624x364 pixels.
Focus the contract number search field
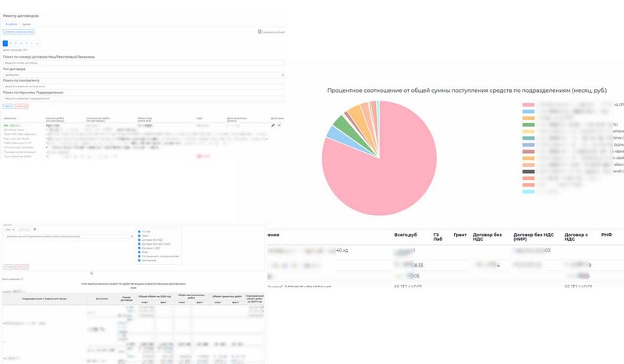(x=144, y=63)
